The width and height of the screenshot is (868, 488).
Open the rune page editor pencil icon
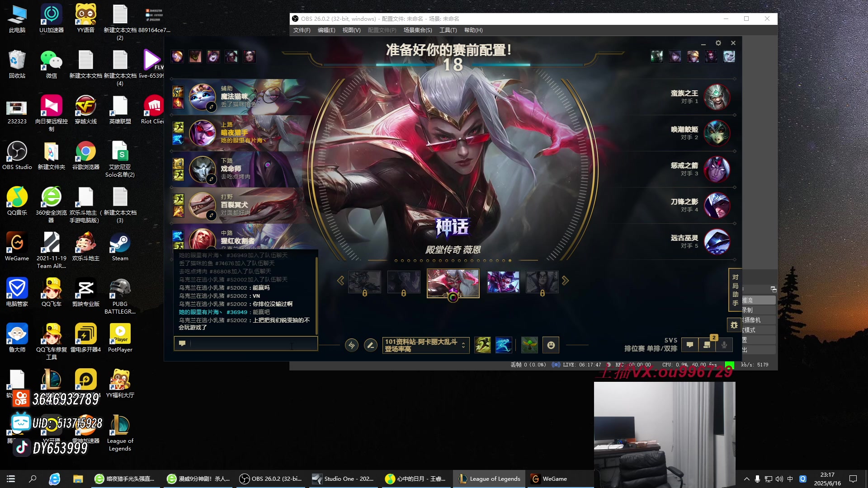click(x=371, y=345)
